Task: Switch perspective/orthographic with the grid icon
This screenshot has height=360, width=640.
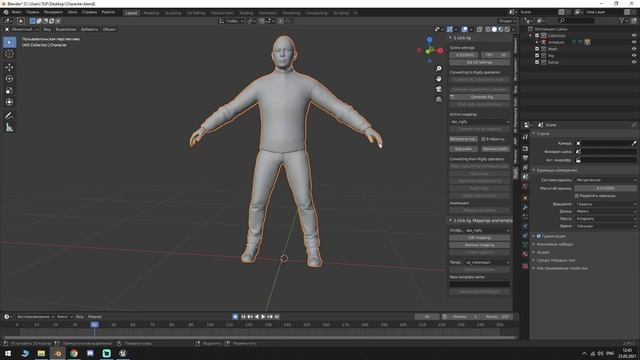Action: 439,99
